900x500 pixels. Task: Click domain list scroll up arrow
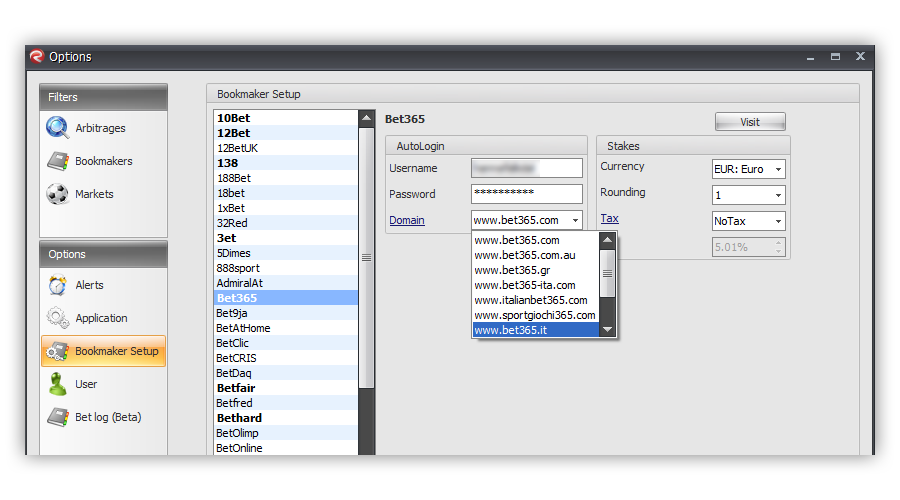607,240
